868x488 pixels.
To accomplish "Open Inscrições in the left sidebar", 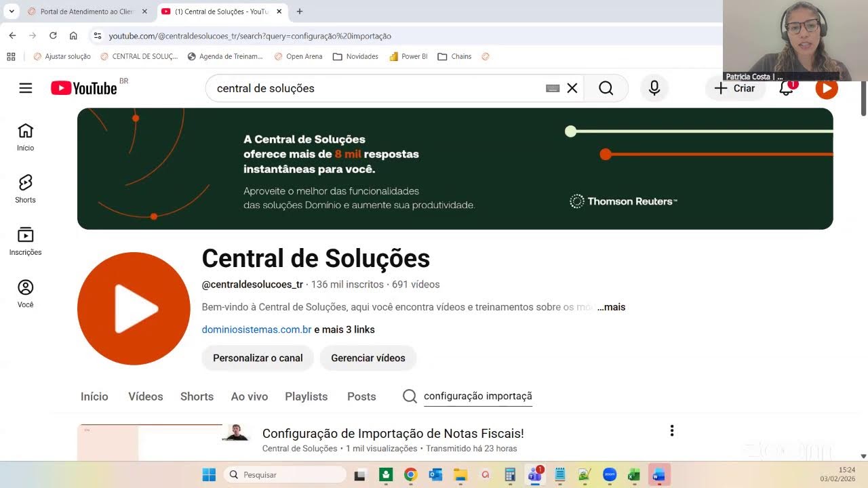I will point(25,241).
